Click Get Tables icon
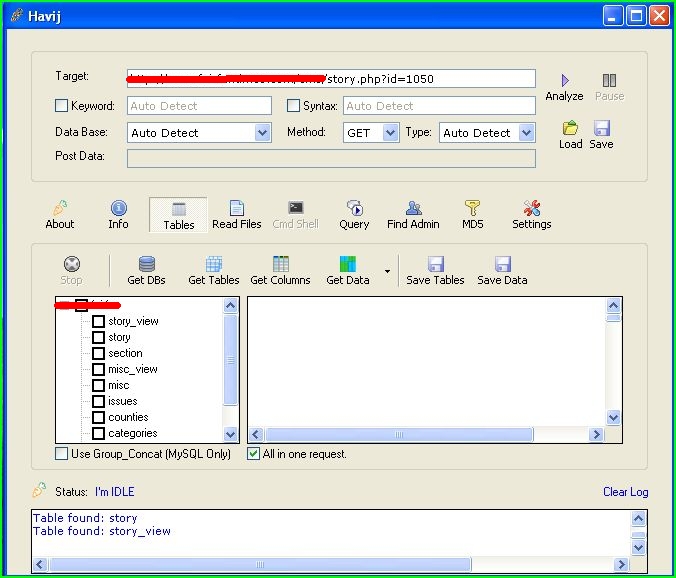 (214, 264)
